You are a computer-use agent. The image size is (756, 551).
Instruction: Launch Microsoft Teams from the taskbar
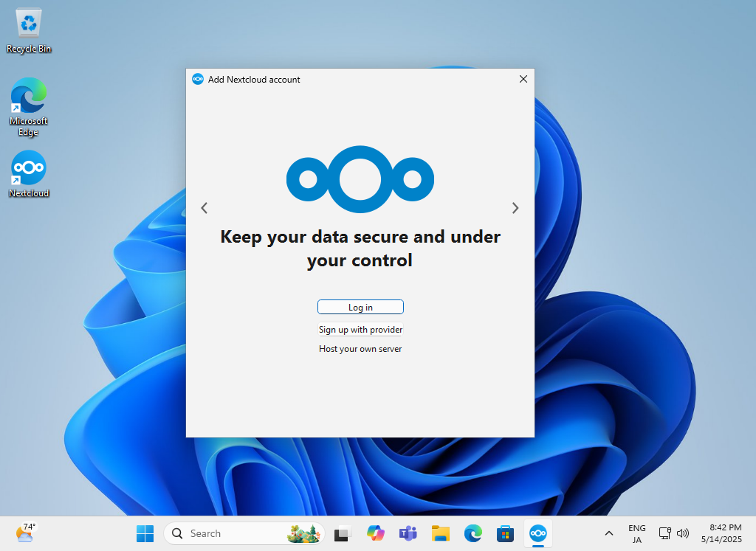click(408, 533)
